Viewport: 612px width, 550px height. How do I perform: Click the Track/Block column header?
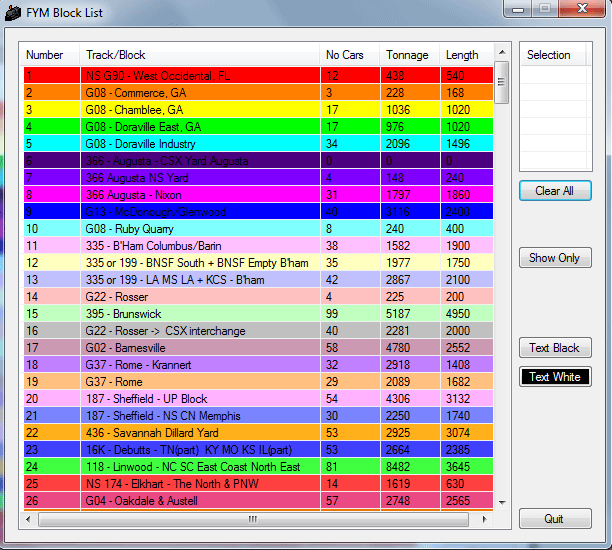(x=199, y=55)
